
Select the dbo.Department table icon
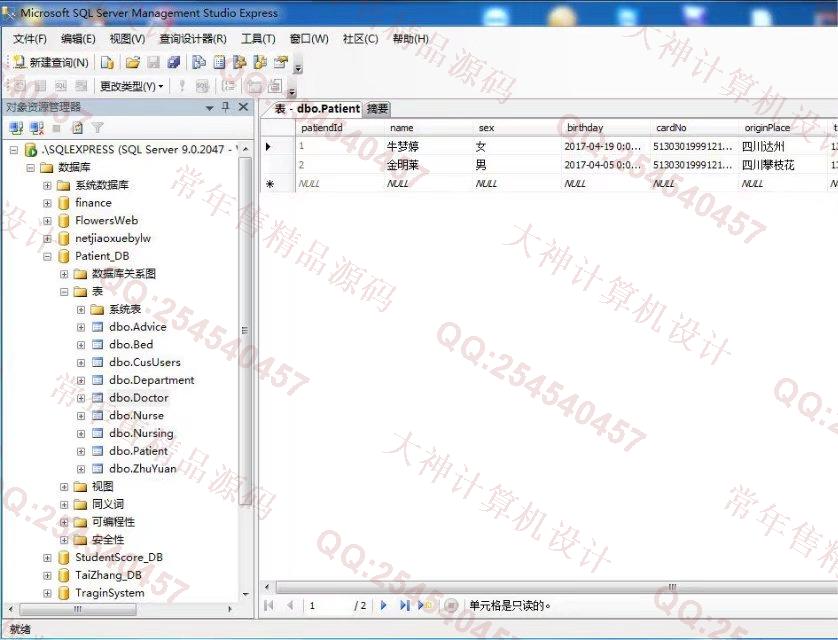point(97,380)
